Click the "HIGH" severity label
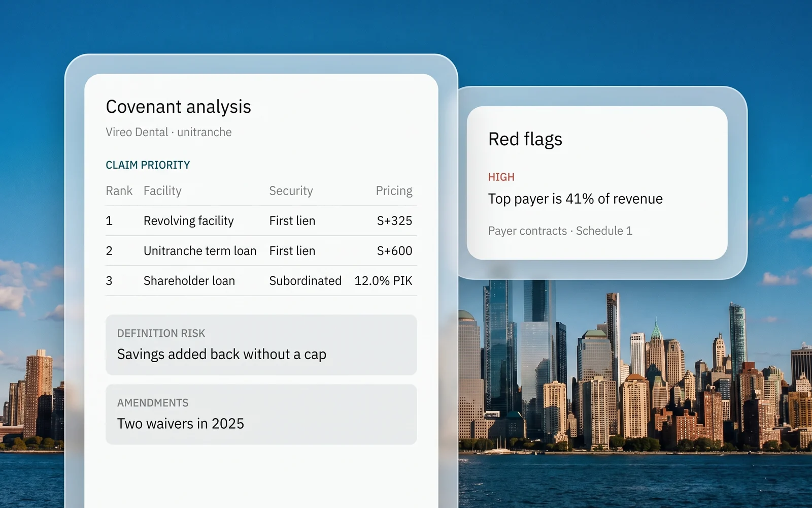 pos(501,177)
